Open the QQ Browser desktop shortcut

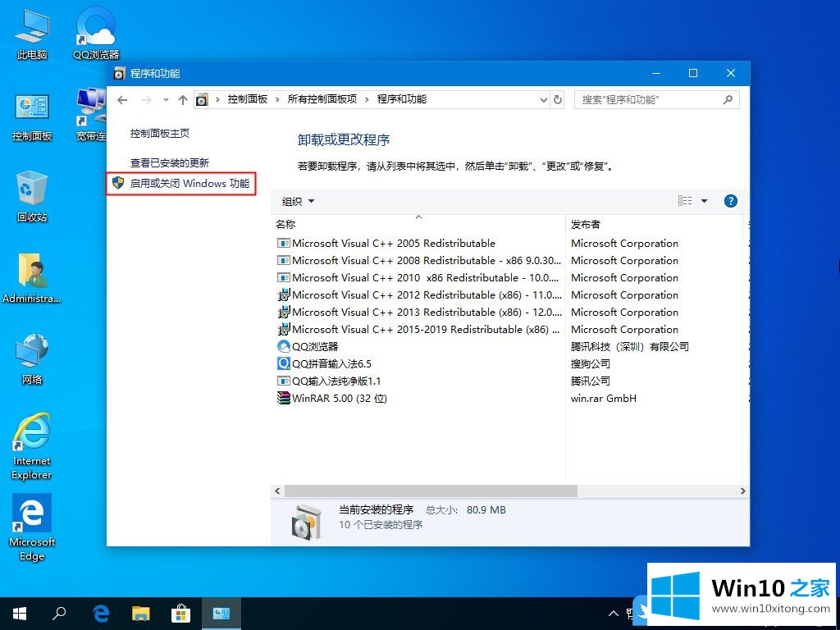tap(97, 34)
